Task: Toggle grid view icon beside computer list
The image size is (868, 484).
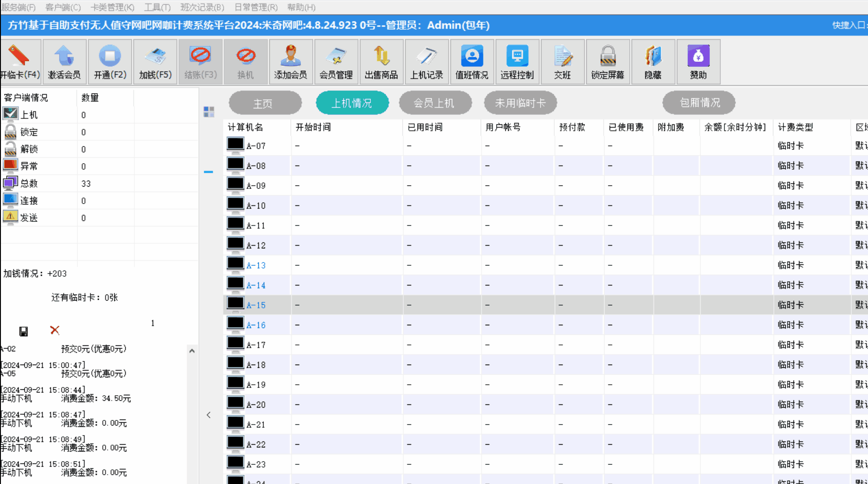Action: point(209,112)
